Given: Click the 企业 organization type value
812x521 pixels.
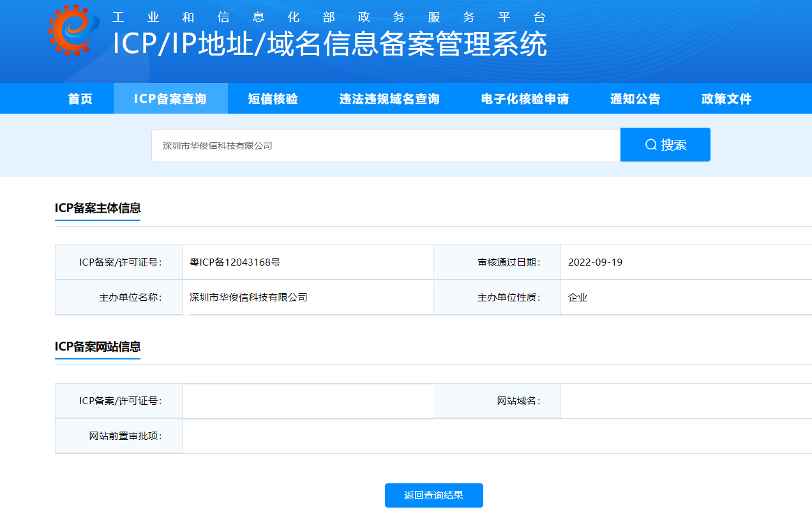Looking at the screenshot, I should coord(578,298).
